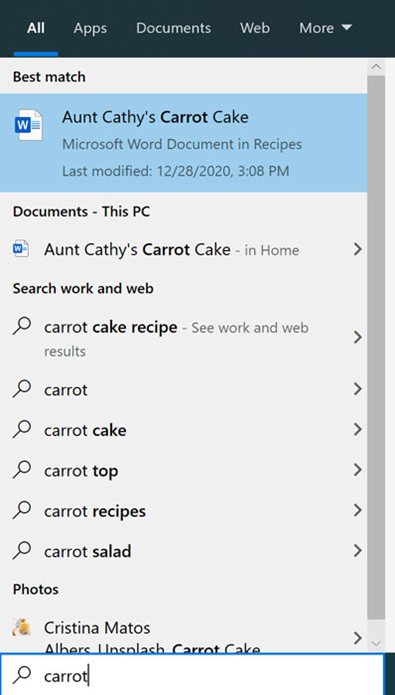Select the carrot top suggestion
The height and width of the screenshot is (695, 395).
184,470
